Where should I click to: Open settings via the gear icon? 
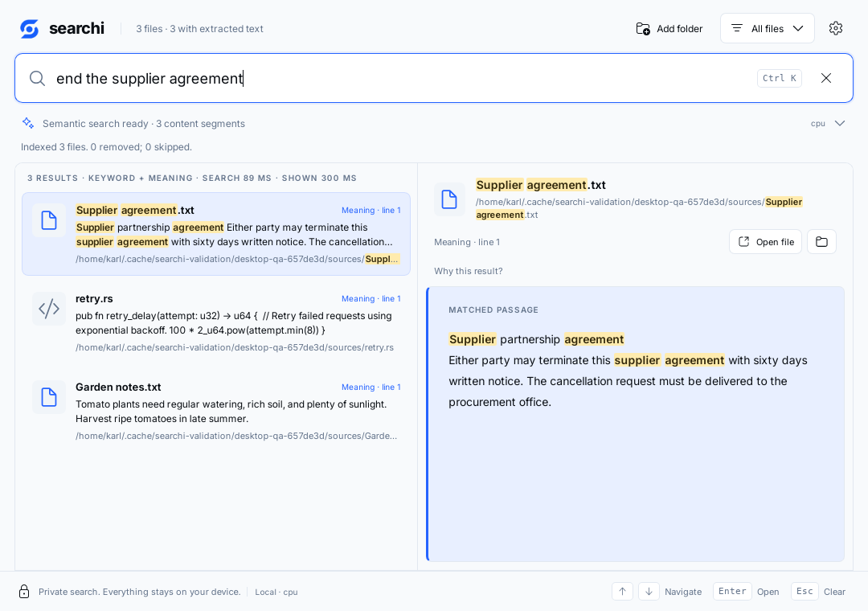click(836, 28)
